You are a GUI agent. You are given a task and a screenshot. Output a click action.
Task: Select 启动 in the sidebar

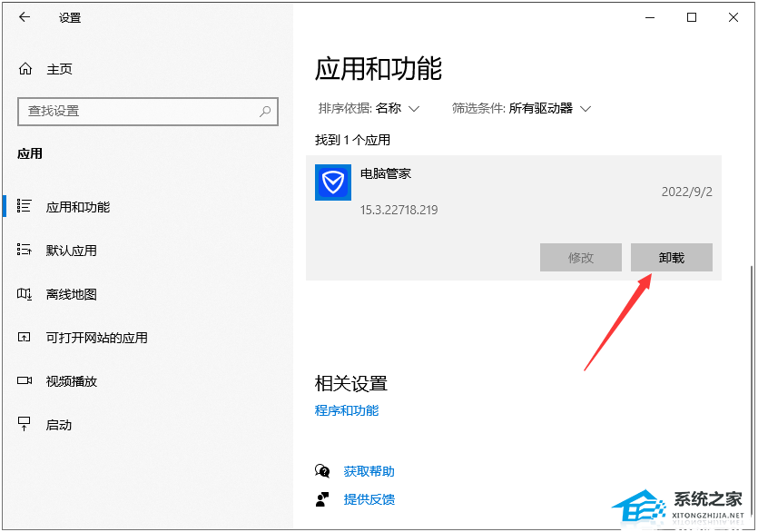(x=147, y=425)
